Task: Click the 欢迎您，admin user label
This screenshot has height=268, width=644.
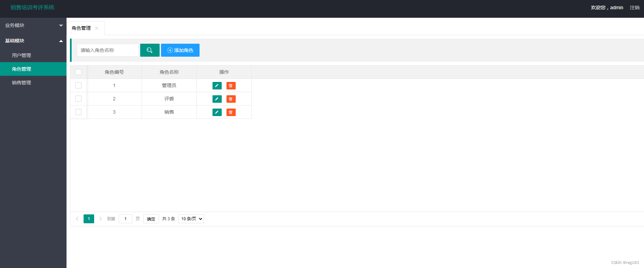Action: (607, 8)
